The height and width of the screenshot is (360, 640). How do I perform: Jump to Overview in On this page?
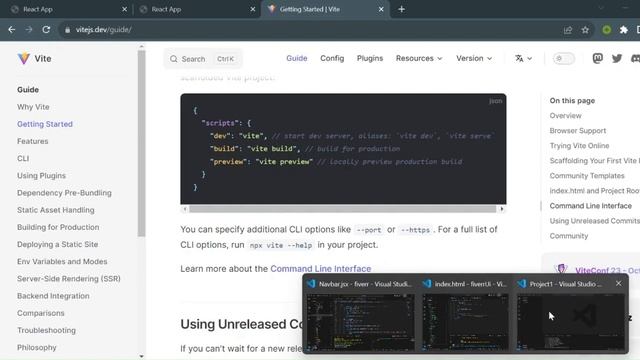565,116
